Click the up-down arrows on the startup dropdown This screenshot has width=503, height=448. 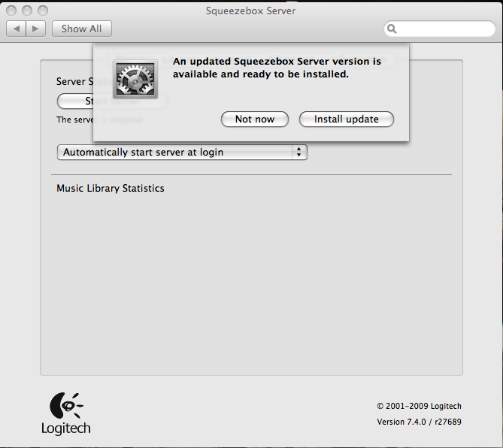[x=299, y=152]
